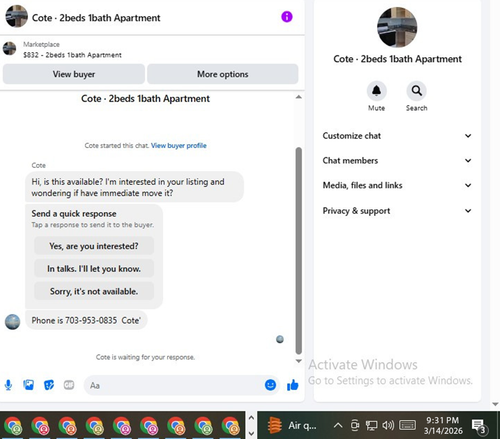Send 'Yes, are you interested?' quick response
Screen dimensions: 500x439
point(94,246)
